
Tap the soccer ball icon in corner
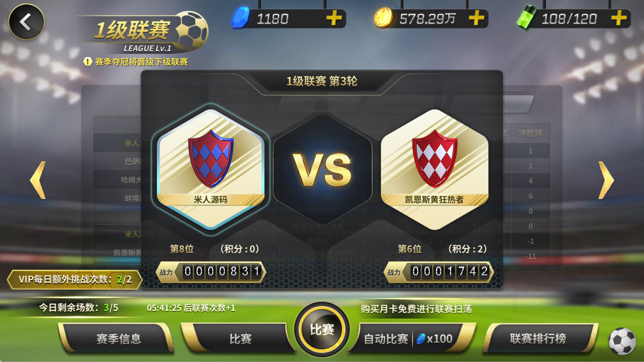click(x=622, y=341)
